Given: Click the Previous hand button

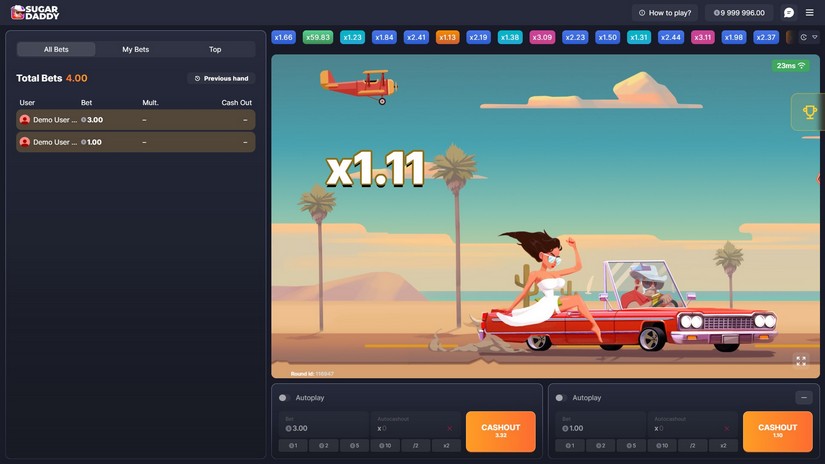Looking at the screenshot, I should pos(221,78).
